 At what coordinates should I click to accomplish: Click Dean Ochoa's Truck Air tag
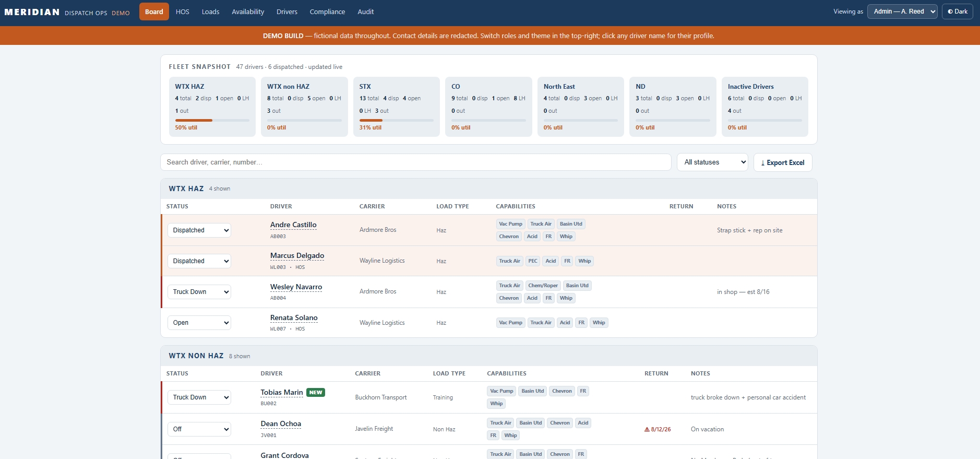[x=500, y=422]
